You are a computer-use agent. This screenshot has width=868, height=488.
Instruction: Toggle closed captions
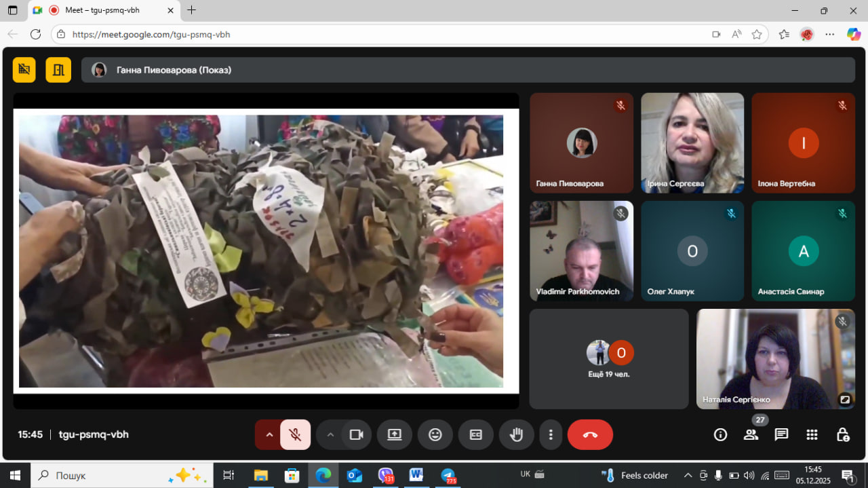click(476, 435)
